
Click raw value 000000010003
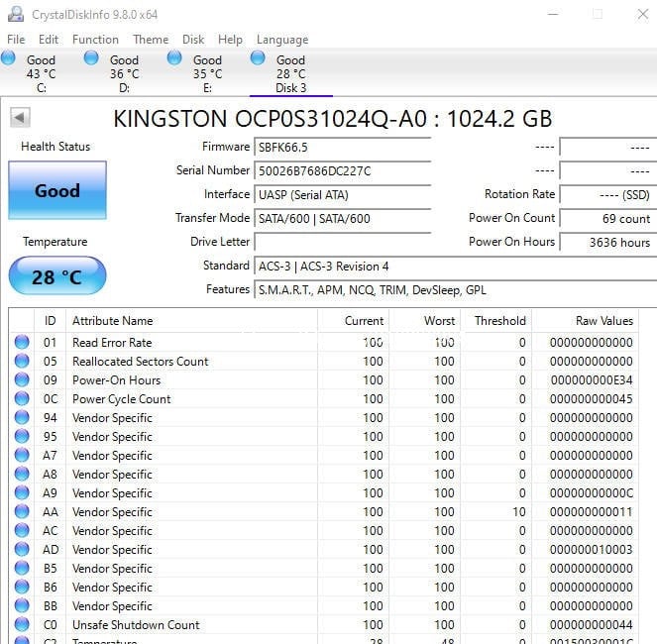[592, 549]
